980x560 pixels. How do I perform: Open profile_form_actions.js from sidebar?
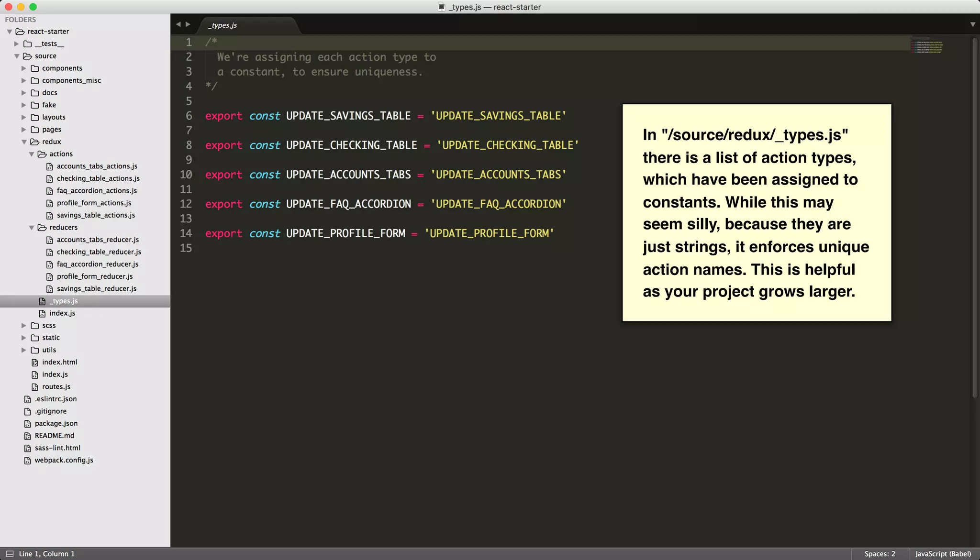[94, 203]
